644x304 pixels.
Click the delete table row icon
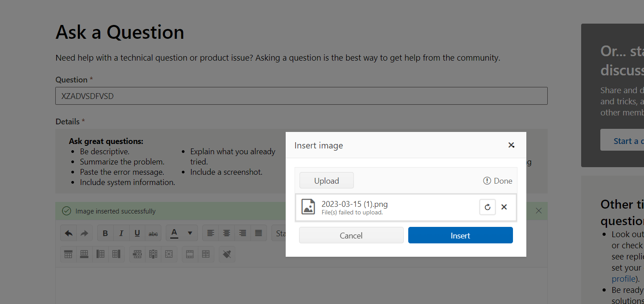pyautogui.click(x=137, y=254)
